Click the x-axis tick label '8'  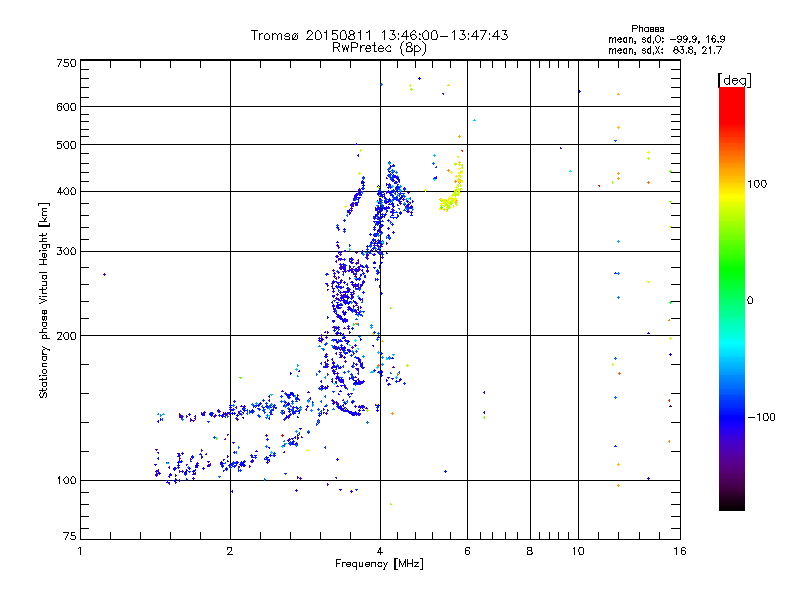[530, 551]
